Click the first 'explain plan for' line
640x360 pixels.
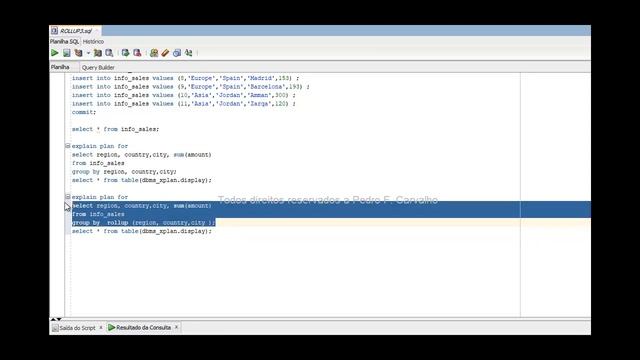[100, 146]
